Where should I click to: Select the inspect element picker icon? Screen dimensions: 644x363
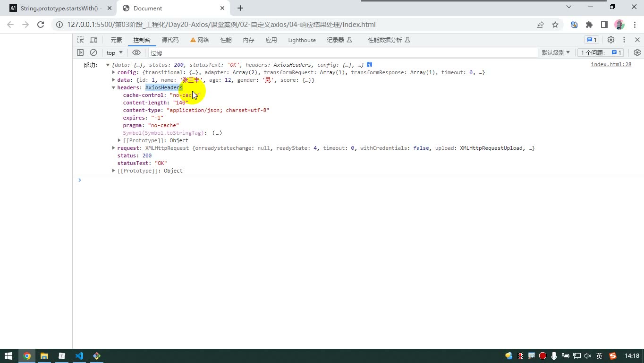coord(80,40)
